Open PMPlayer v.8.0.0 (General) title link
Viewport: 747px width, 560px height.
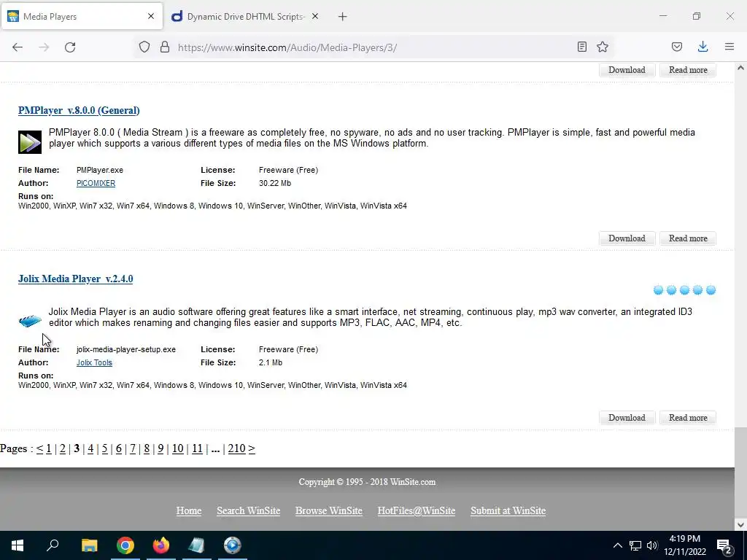(79, 111)
